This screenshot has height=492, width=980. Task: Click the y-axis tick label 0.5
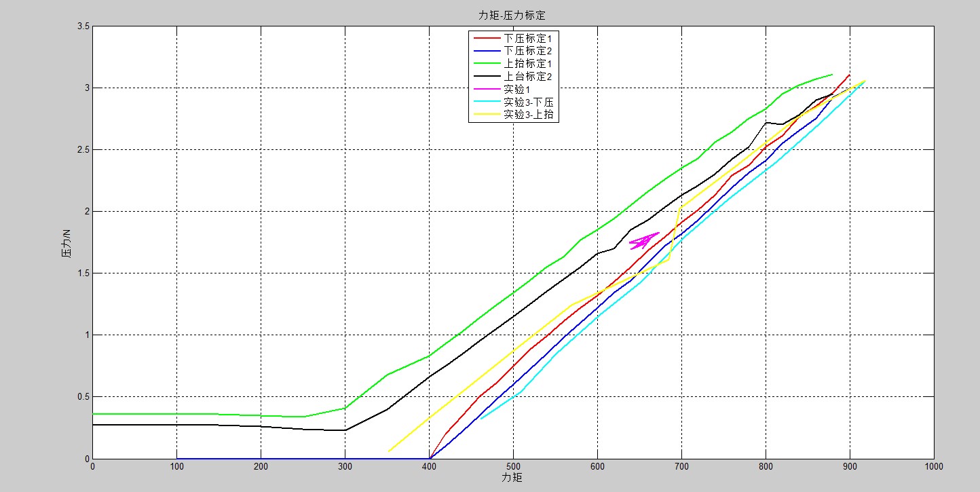point(82,397)
